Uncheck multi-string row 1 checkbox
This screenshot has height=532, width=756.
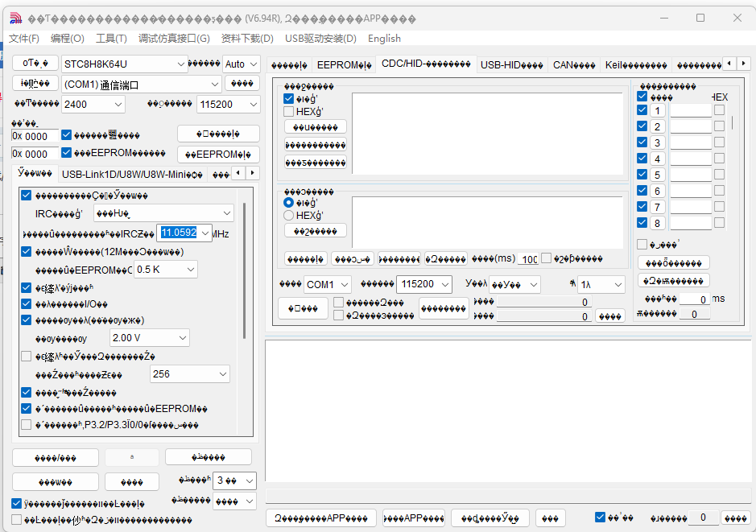tap(642, 110)
